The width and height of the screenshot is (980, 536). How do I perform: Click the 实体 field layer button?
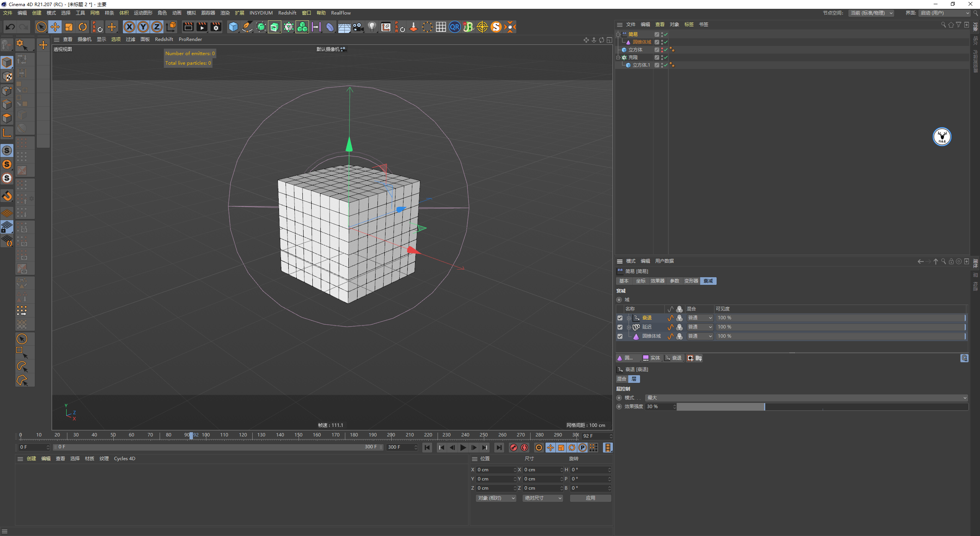pos(652,358)
